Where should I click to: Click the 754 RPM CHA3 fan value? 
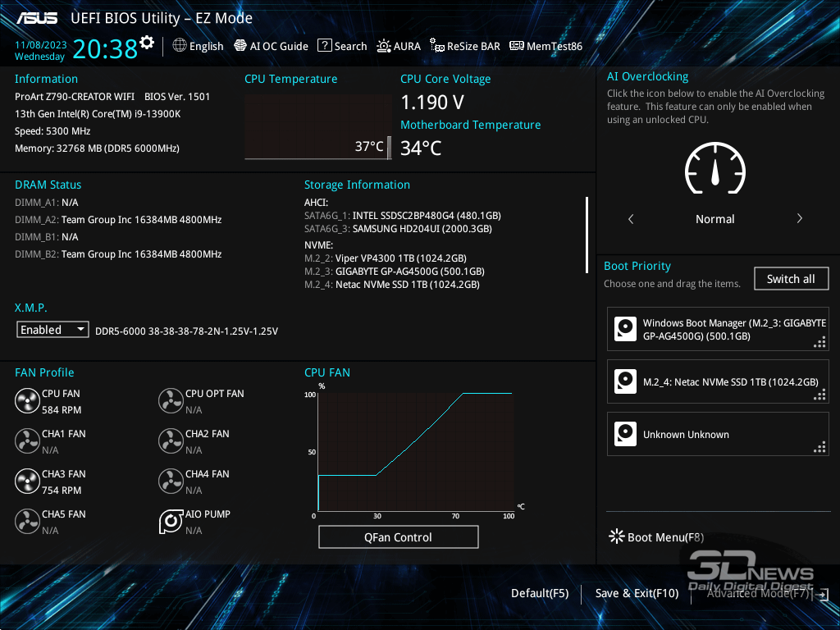(x=62, y=491)
